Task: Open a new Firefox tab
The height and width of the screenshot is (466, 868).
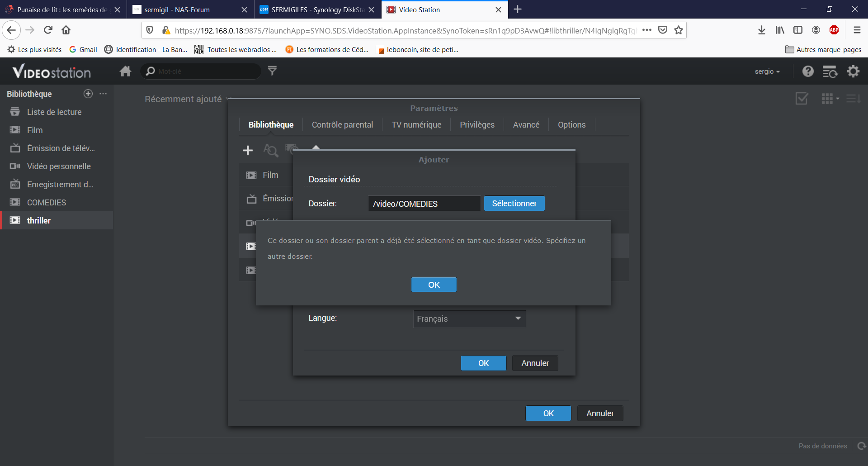Action: (x=518, y=10)
